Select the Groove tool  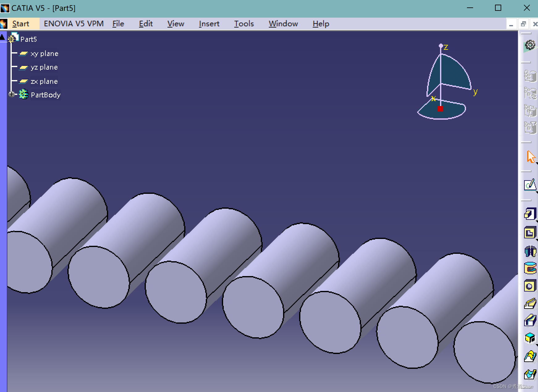coord(530,268)
